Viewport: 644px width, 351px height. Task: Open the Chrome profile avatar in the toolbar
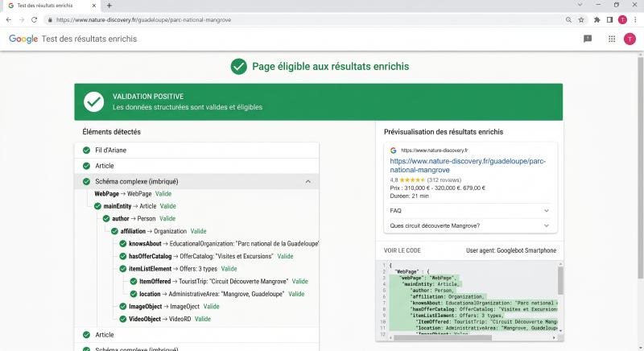(622, 19)
